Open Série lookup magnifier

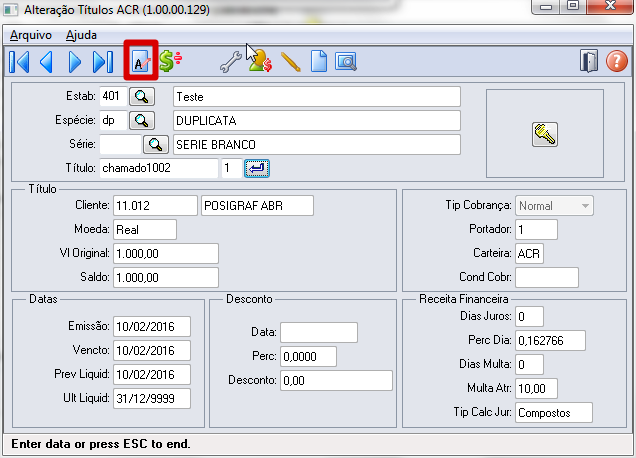(156, 144)
